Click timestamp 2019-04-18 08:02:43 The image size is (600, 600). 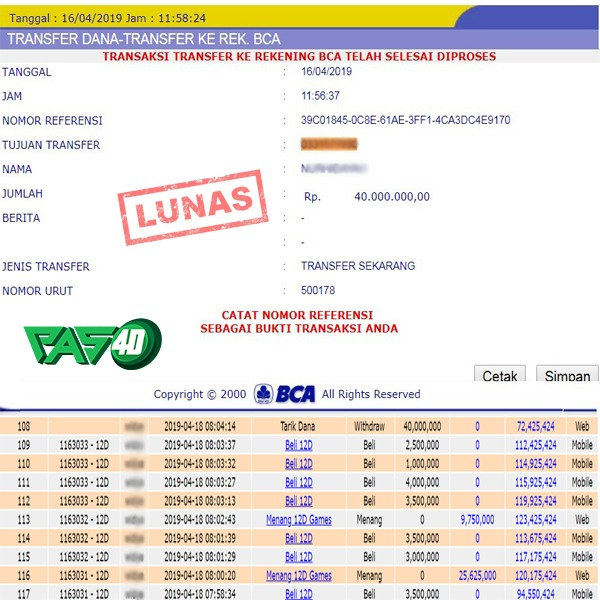pyautogui.click(x=200, y=520)
